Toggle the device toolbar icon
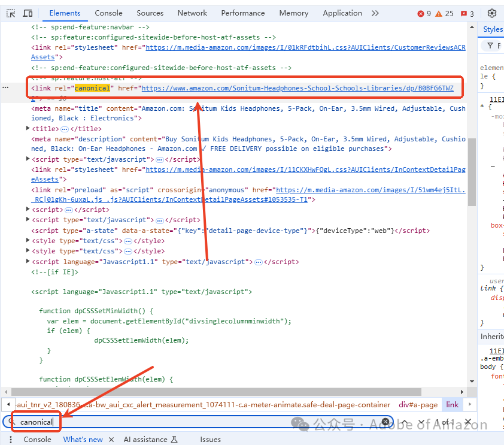 28,13
